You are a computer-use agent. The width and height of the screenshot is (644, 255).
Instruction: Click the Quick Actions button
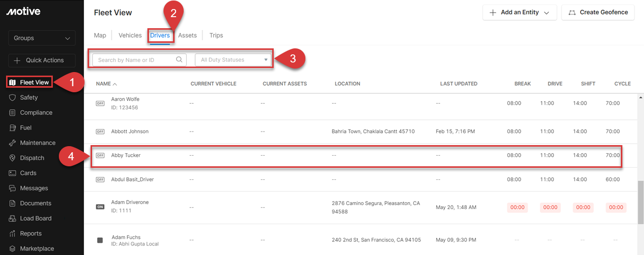pyautogui.click(x=42, y=60)
